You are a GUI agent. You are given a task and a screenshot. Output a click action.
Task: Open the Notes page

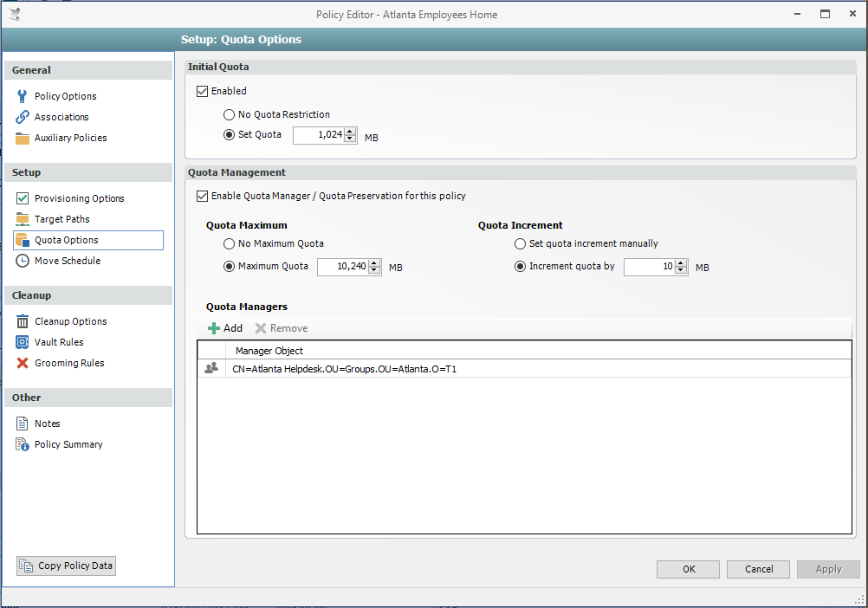pyautogui.click(x=47, y=424)
